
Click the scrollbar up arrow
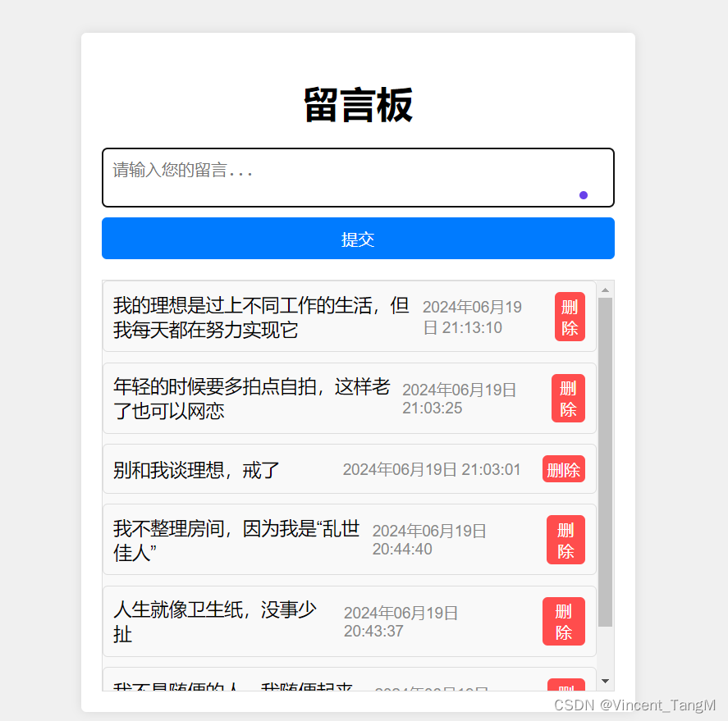(x=605, y=290)
